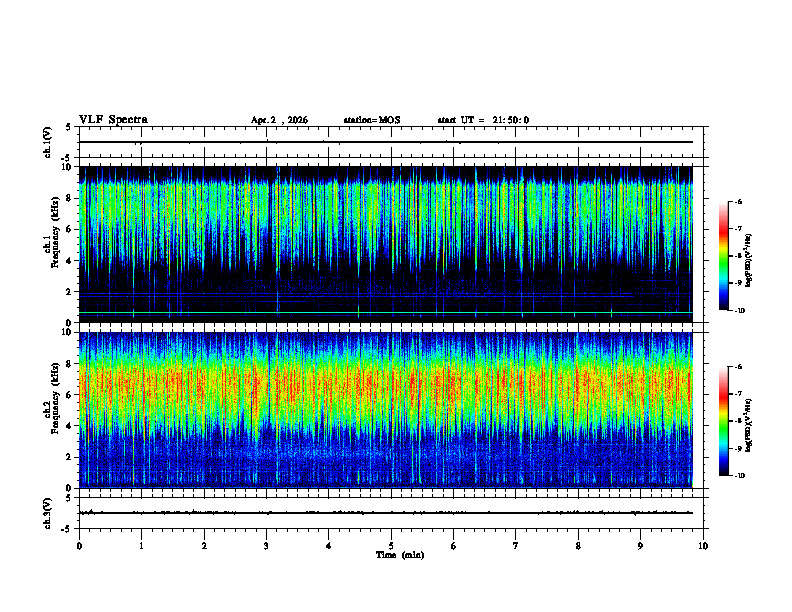Click time axis tick label "7"
The width and height of the screenshot is (792, 612).
coord(516,546)
